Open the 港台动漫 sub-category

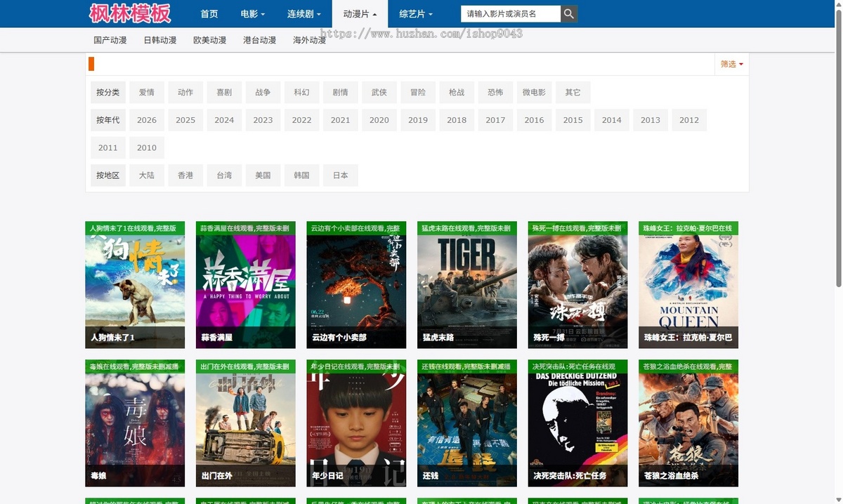[x=260, y=40]
